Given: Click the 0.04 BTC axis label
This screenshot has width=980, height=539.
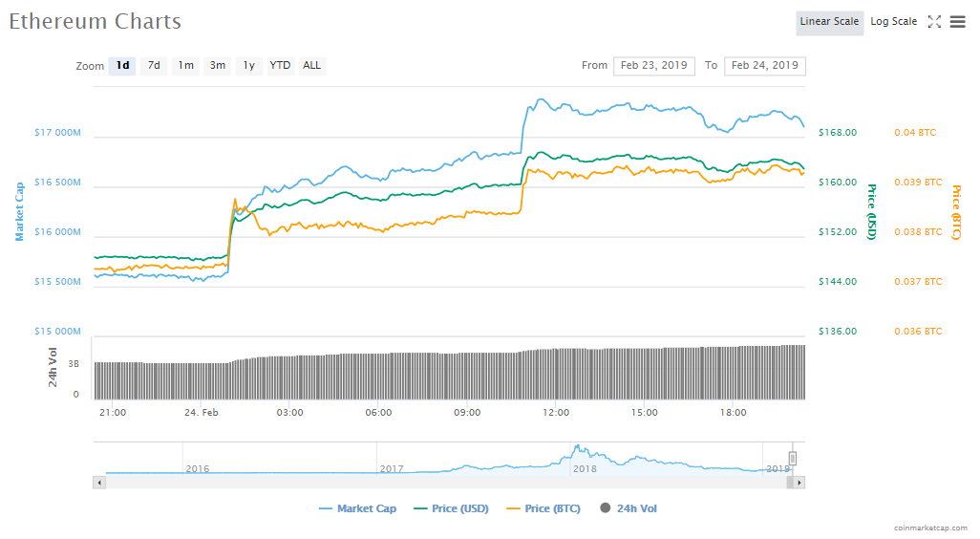Looking at the screenshot, I should (x=915, y=133).
